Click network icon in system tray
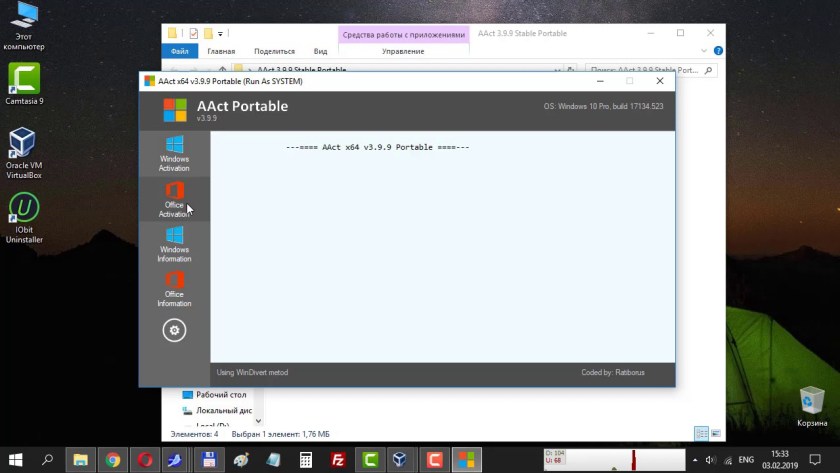 pyautogui.click(x=728, y=460)
